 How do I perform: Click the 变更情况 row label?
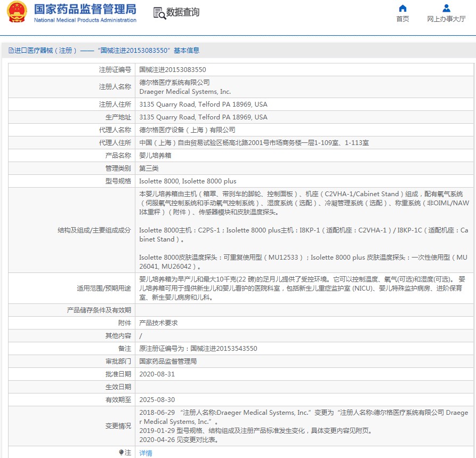(x=118, y=426)
